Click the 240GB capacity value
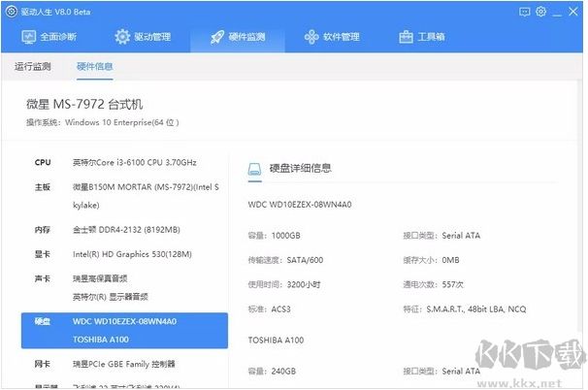 283,372
